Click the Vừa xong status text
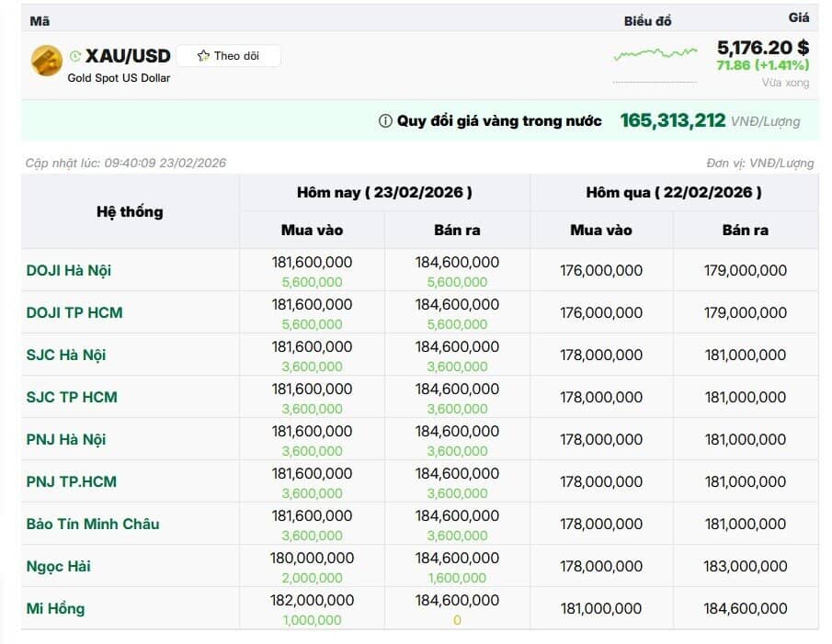 pos(786,83)
